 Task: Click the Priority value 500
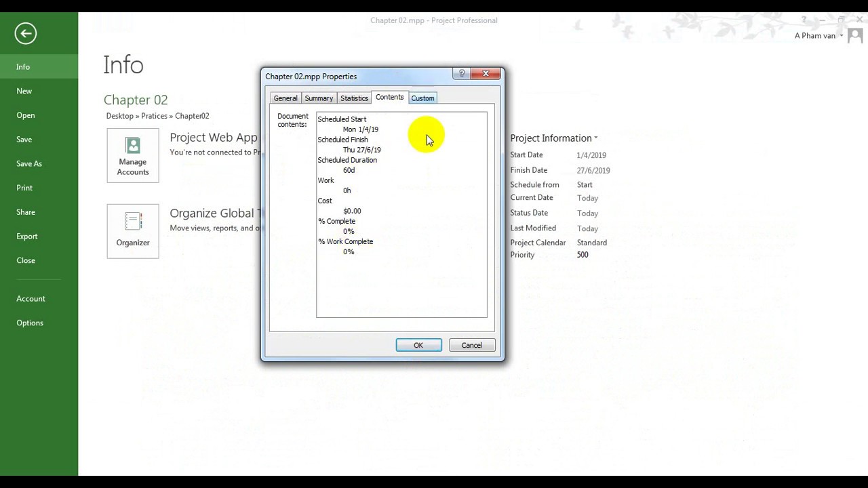(583, 255)
